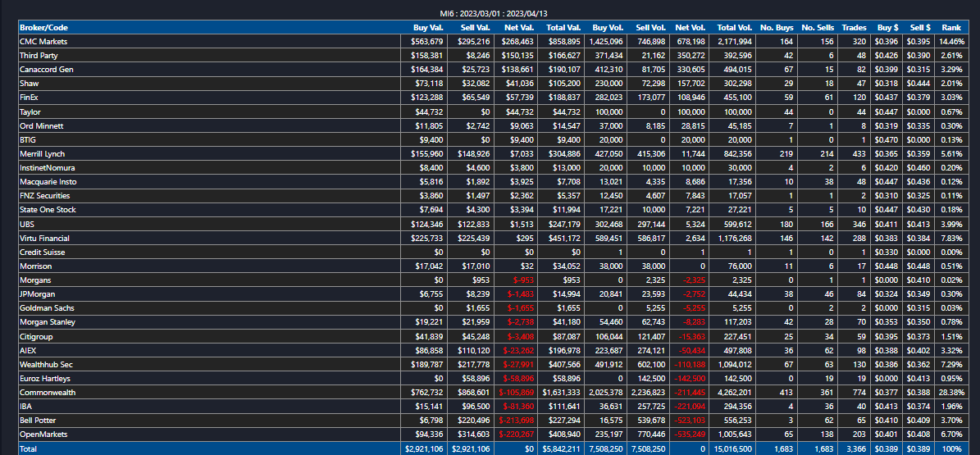Click CMC Markets buy value $563,679
The width and height of the screenshot is (980, 455).
(x=427, y=41)
